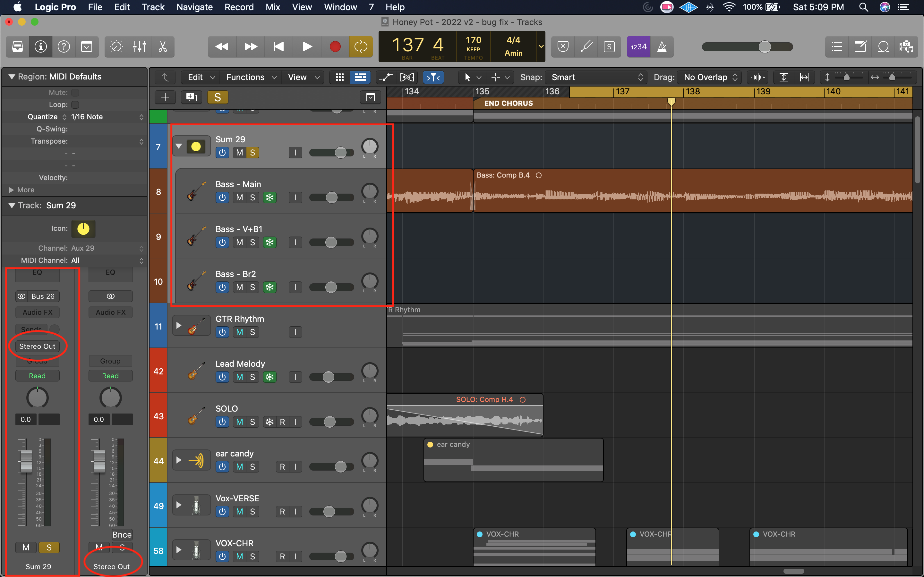Unsolo the Sum 29 track
The height and width of the screenshot is (577, 924).
coord(252,153)
